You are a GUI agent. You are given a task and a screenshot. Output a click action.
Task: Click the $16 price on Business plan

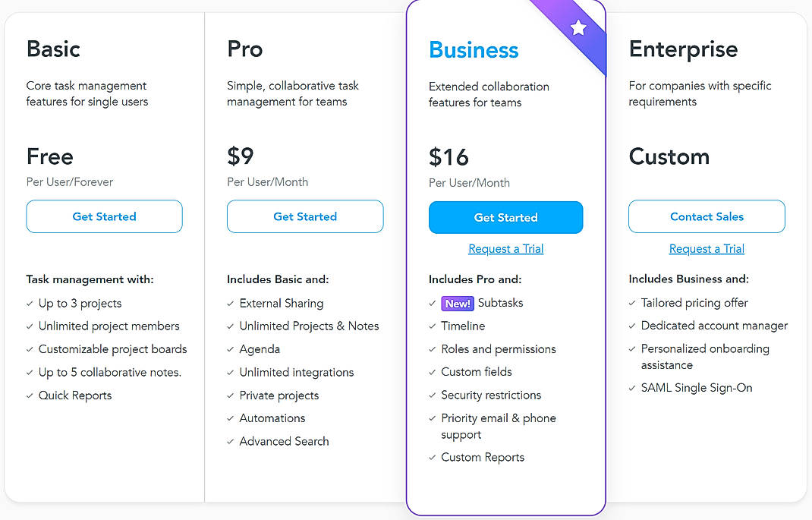point(448,157)
